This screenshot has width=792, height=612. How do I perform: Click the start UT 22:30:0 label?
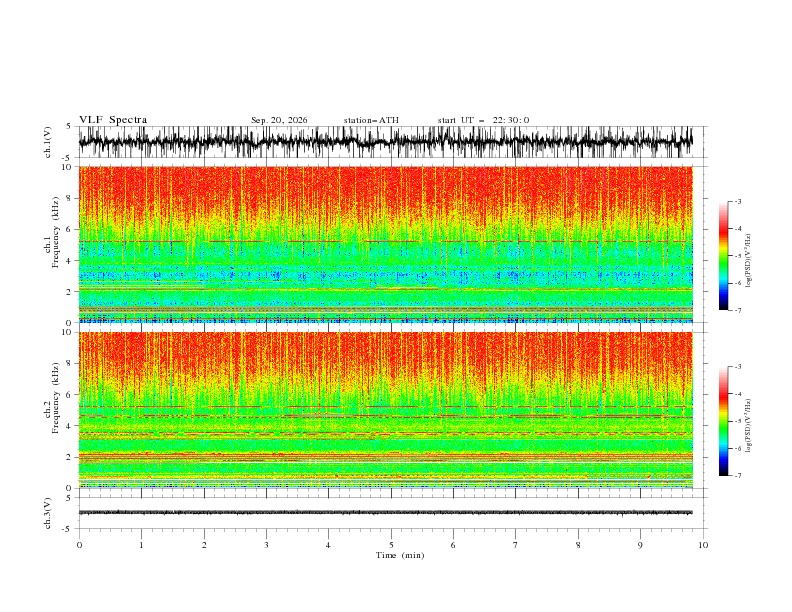[x=483, y=120]
